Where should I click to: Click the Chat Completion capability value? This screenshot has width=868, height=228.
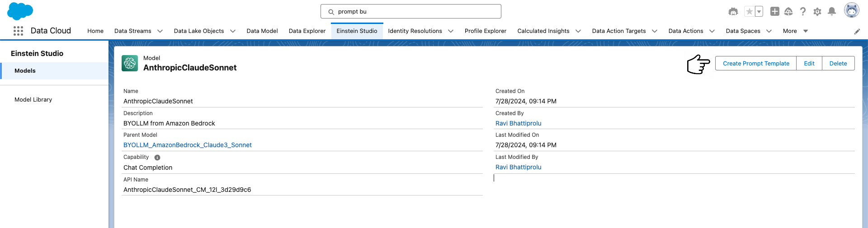pyautogui.click(x=148, y=168)
